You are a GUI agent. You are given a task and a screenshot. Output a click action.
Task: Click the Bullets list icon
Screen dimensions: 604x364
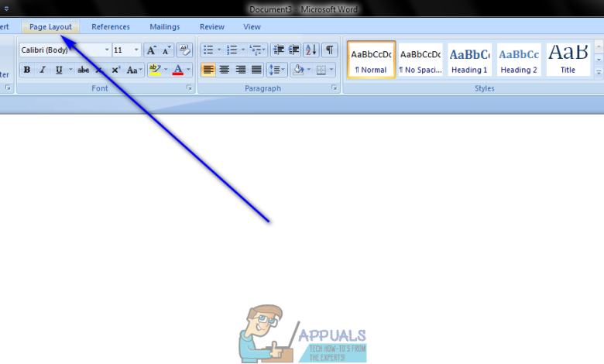[x=208, y=50]
